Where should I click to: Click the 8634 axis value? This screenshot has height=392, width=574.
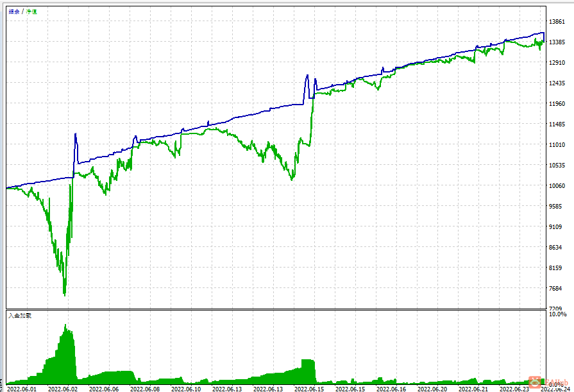point(555,247)
